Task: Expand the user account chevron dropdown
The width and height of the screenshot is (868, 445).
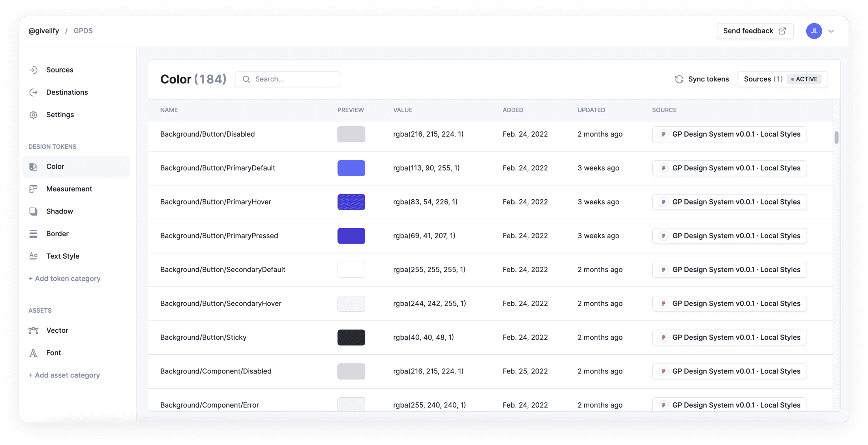Action: coord(831,31)
